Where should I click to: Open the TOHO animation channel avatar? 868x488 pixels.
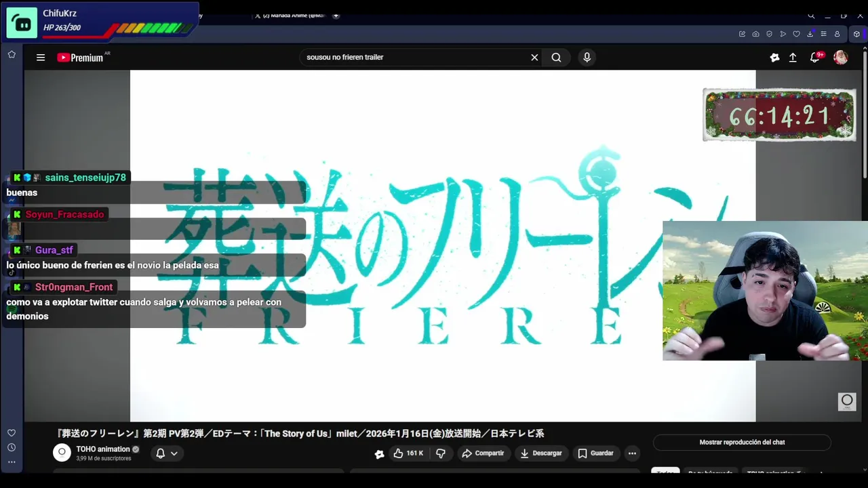point(62,453)
